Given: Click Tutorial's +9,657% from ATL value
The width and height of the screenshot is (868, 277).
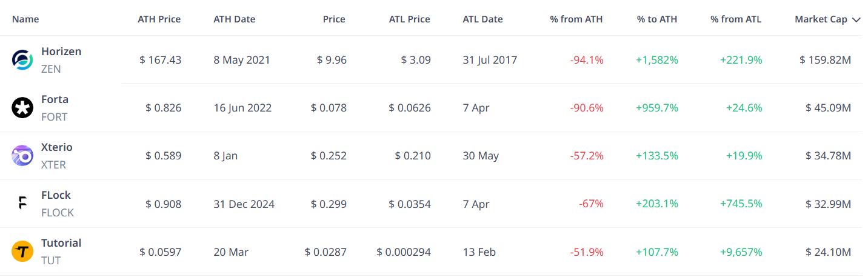Looking at the screenshot, I should point(741,252).
